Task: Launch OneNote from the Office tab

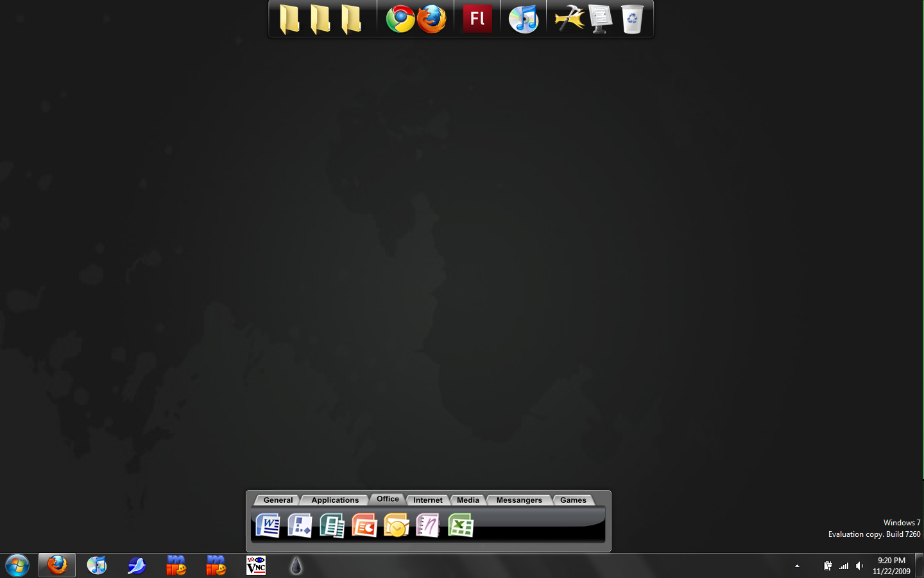Action: point(429,525)
